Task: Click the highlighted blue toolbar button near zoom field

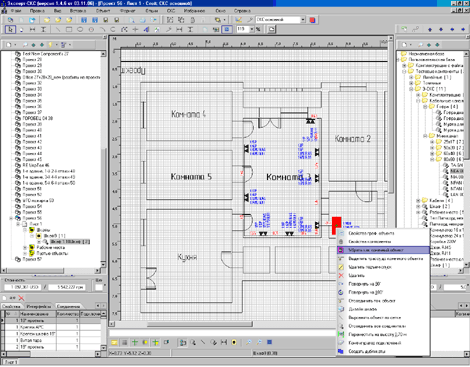Action: pos(227,29)
